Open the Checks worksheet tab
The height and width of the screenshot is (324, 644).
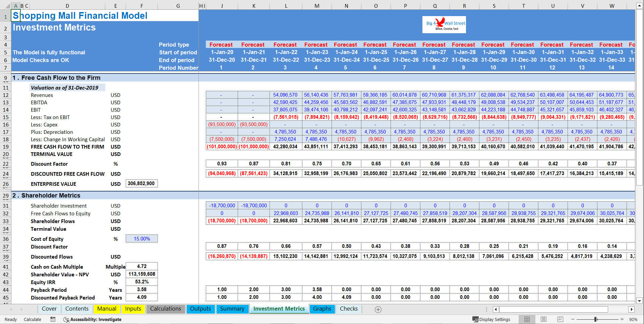349,309
